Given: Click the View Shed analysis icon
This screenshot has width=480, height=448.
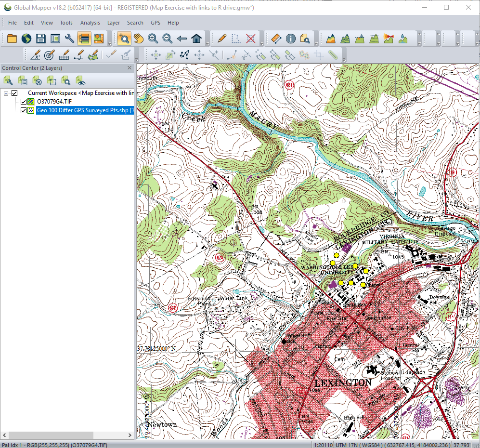Looking at the screenshot, I should [x=389, y=39].
